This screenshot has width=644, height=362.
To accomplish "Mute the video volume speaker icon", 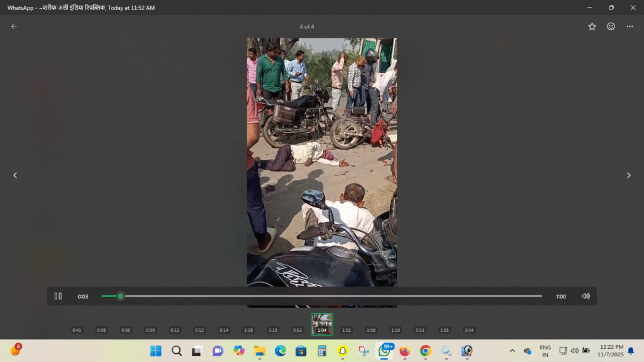I will click(586, 296).
